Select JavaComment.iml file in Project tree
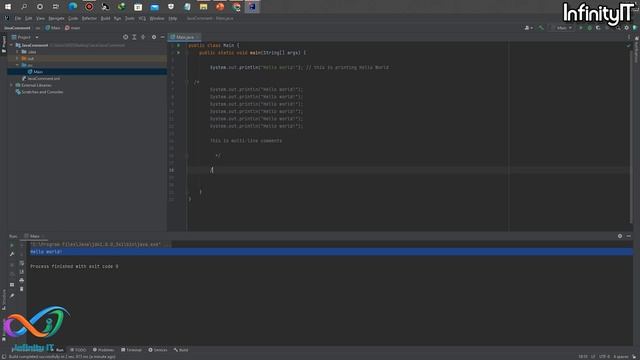The height and width of the screenshot is (360, 640). click(x=41, y=78)
